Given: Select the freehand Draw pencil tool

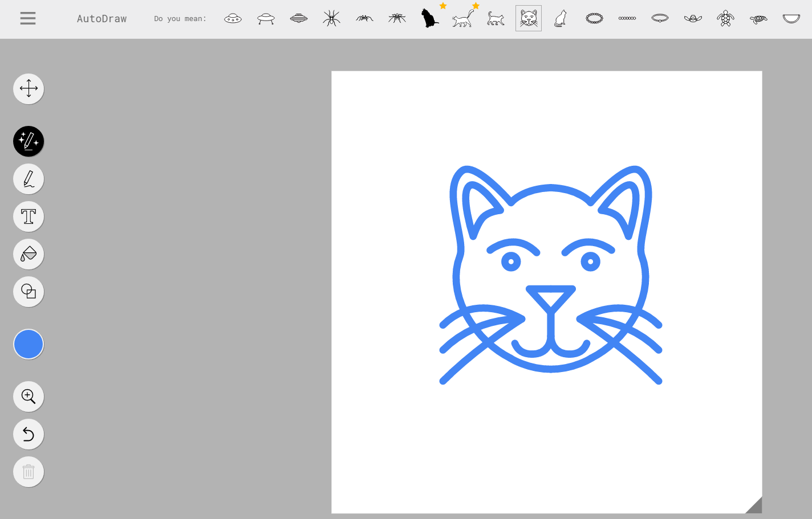Looking at the screenshot, I should point(29,179).
